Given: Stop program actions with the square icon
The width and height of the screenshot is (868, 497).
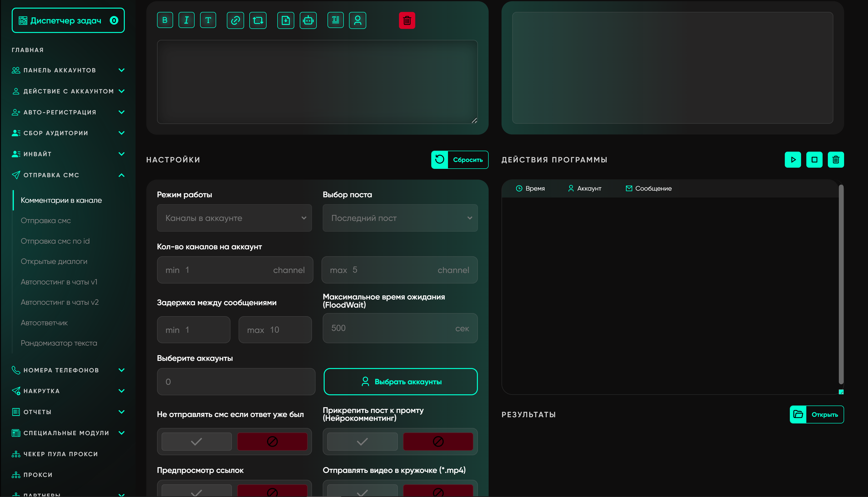Looking at the screenshot, I should tap(814, 159).
